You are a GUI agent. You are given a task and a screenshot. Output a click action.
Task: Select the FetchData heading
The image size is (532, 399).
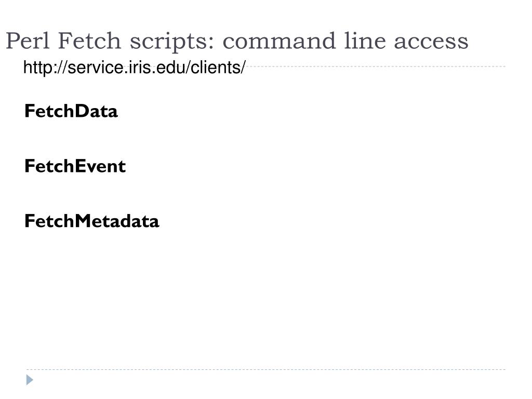coord(71,111)
